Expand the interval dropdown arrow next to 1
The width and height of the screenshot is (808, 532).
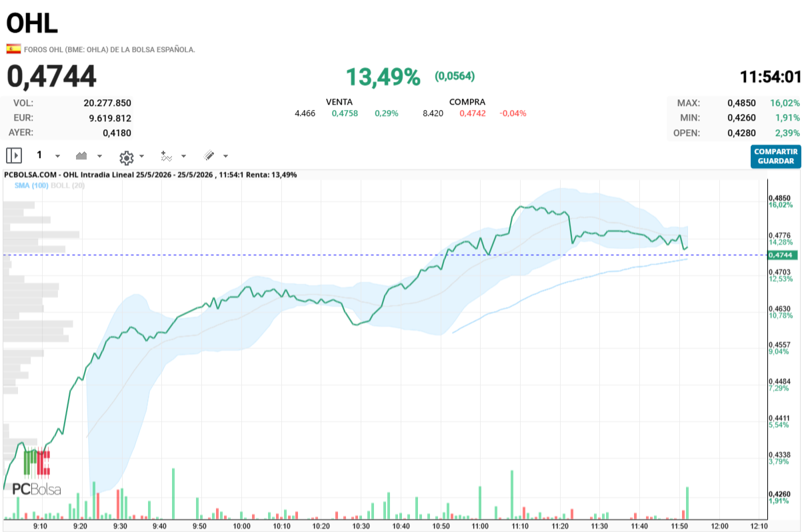pyautogui.click(x=57, y=156)
